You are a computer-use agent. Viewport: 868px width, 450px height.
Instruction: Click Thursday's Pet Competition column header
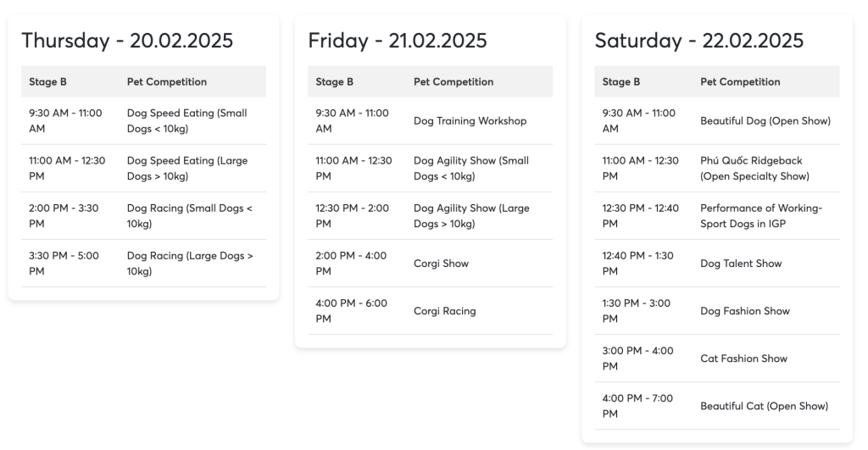click(167, 82)
